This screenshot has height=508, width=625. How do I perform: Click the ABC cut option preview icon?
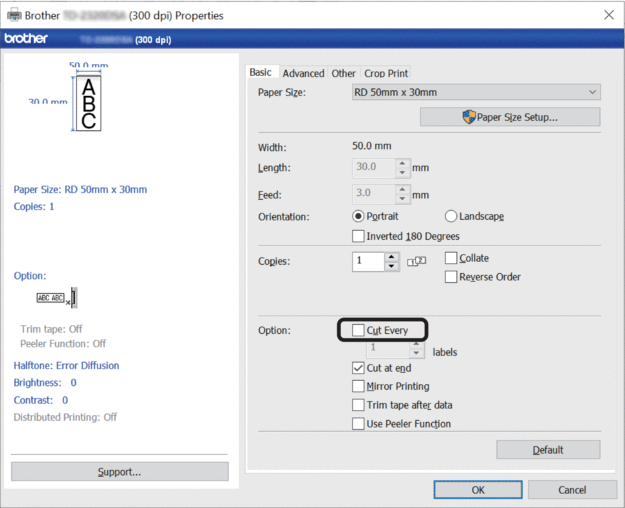tap(58, 297)
